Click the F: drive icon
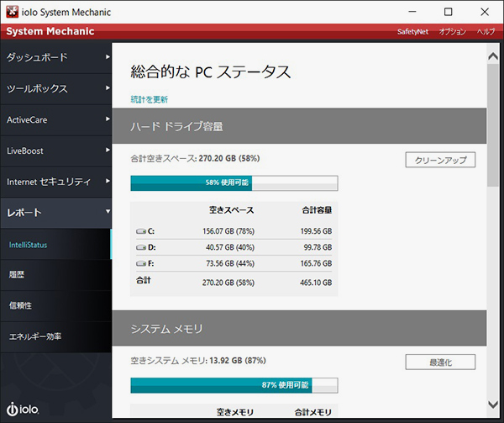 (x=141, y=263)
